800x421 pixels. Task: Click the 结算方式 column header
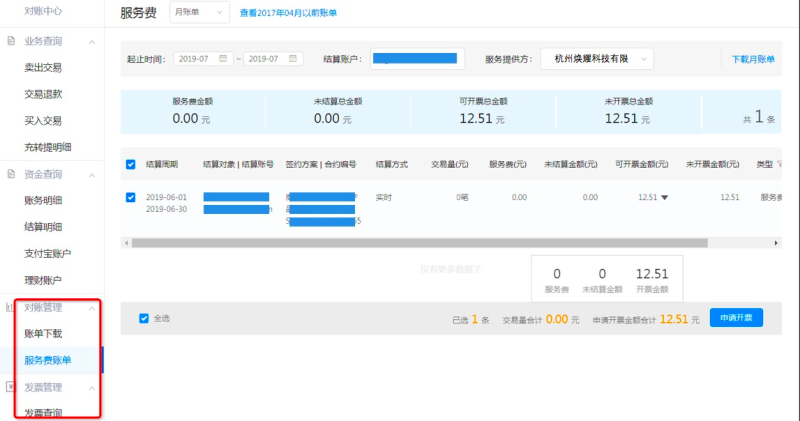point(392,164)
